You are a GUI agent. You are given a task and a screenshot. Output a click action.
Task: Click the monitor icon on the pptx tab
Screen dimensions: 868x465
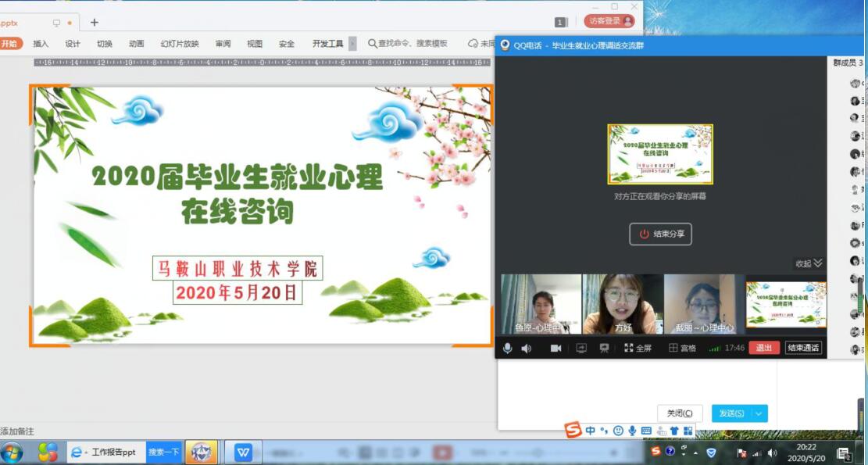[56, 23]
